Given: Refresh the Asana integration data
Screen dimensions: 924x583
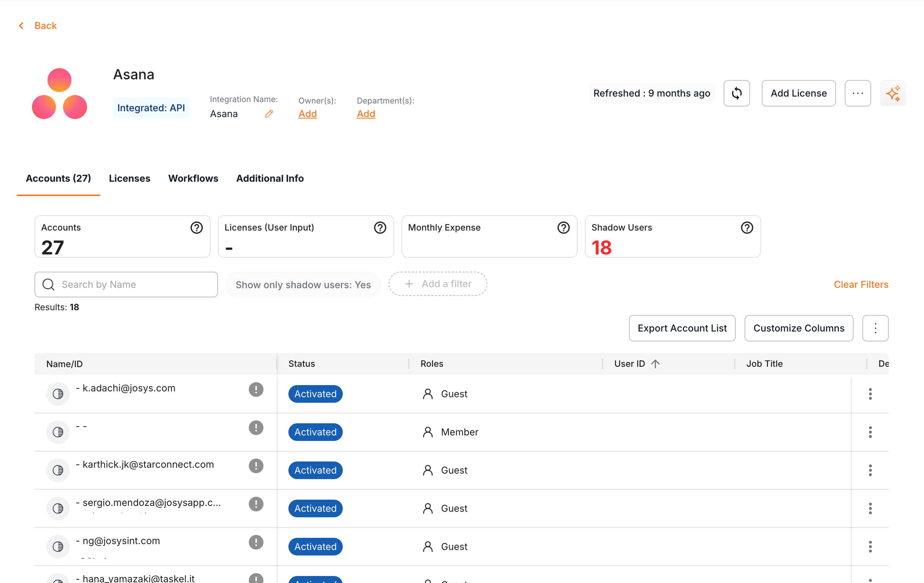Looking at the screenshot, I should (736, 93).
